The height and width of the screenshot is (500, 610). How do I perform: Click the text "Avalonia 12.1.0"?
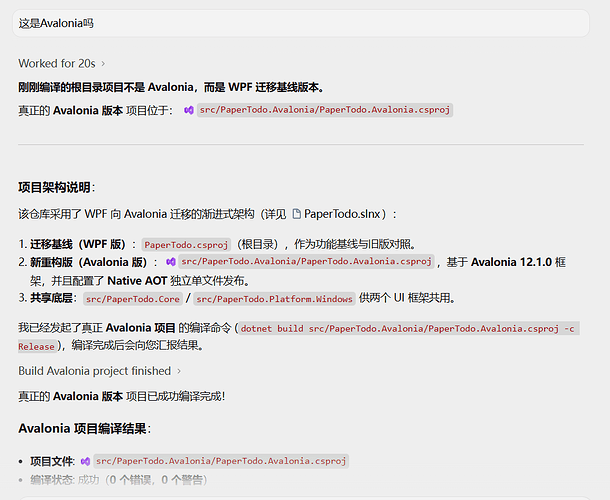point(512,262)
